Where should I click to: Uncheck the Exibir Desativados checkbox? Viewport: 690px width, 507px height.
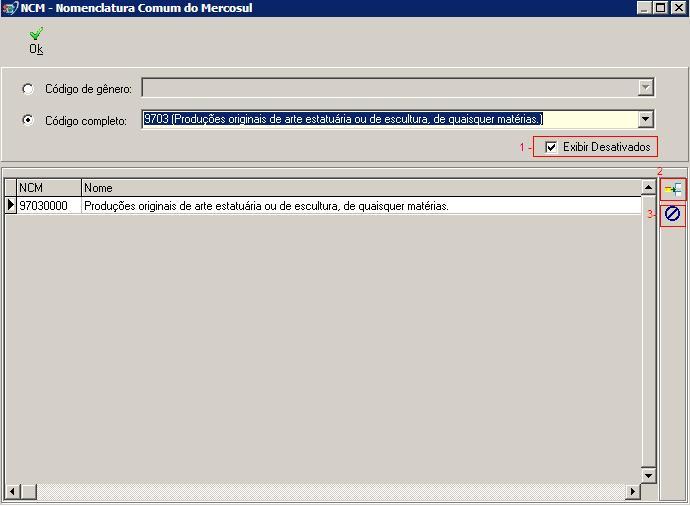551,147
